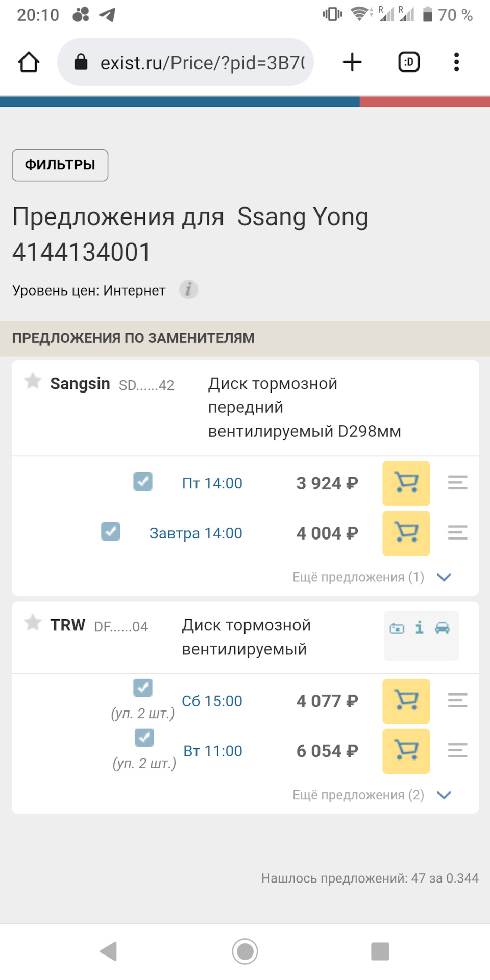Show applicable cars icon for TRW disc
Viewport: 490px width, 980px height.
(x=443, y=628)
